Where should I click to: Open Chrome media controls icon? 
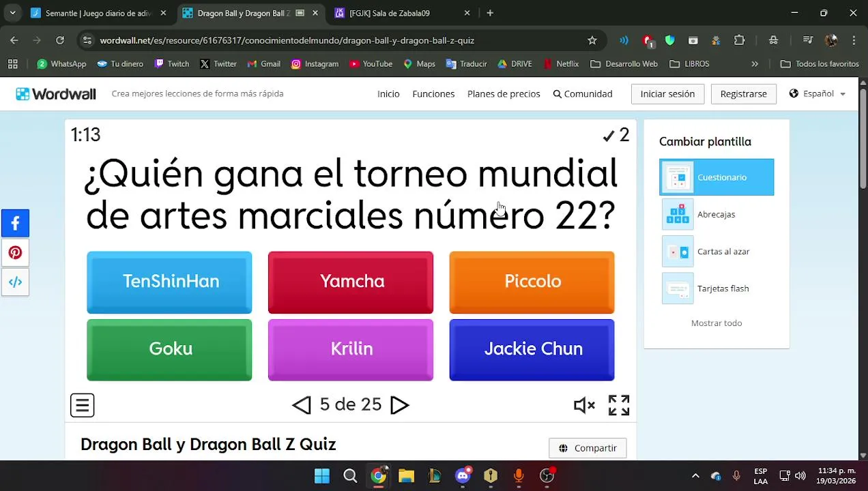[x=808, y=40]
